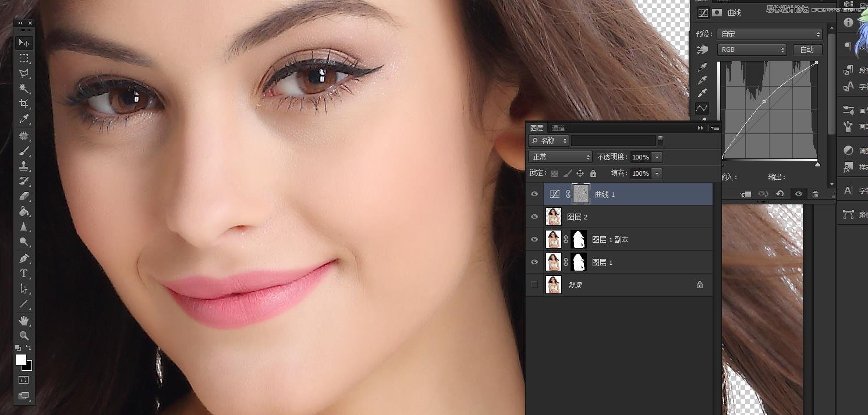Image resolution: width=868 pixels, height=415 pixels.
Task: Pick the white point eyedropper in Curves
Action: 703,94
